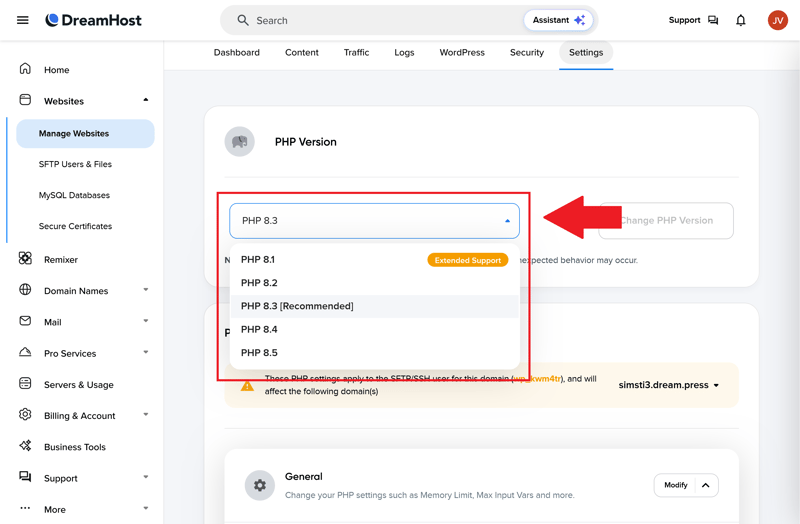Switch to the Dashboard tab

point(237,53)
